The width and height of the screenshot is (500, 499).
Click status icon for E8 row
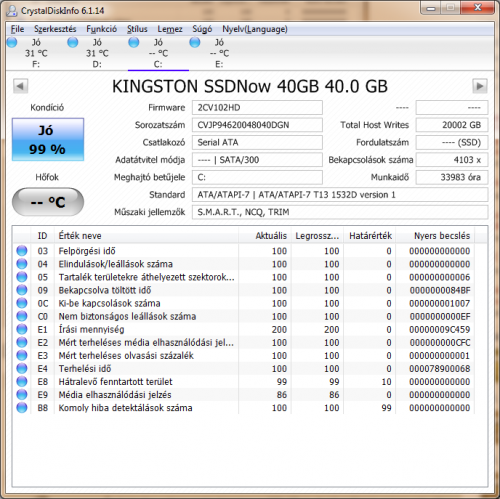click(22, 381)
